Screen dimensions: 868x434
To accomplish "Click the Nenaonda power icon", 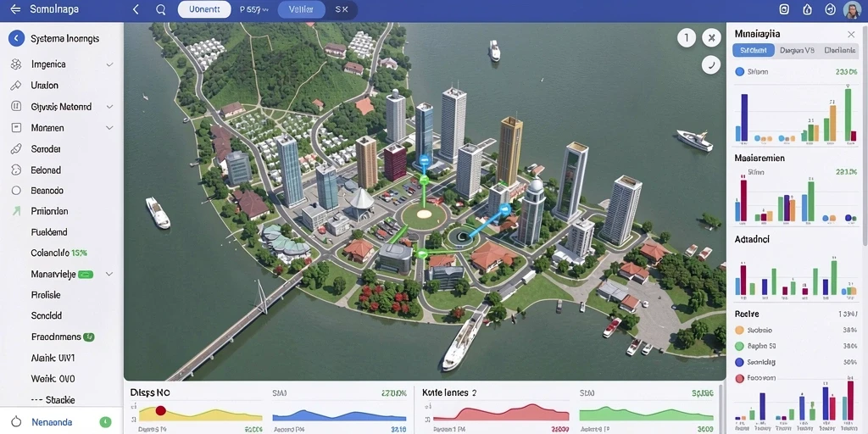I will click(16, 422).
